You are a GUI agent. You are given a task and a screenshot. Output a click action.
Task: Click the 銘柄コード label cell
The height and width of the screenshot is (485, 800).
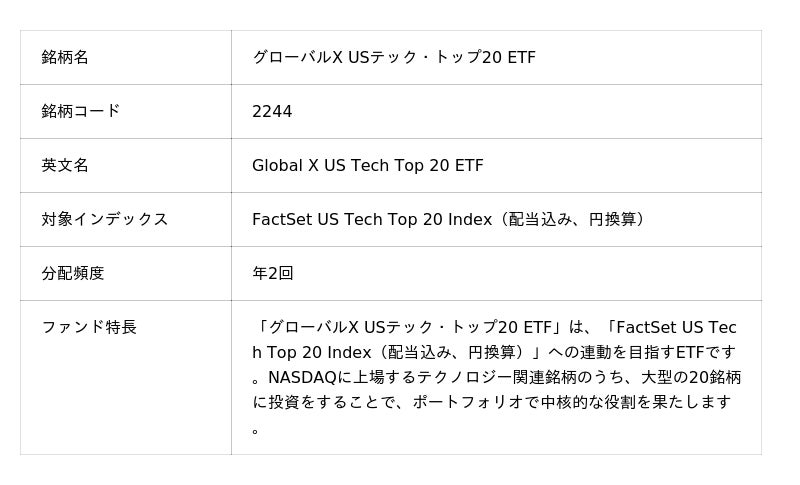(x=81, y=112)
